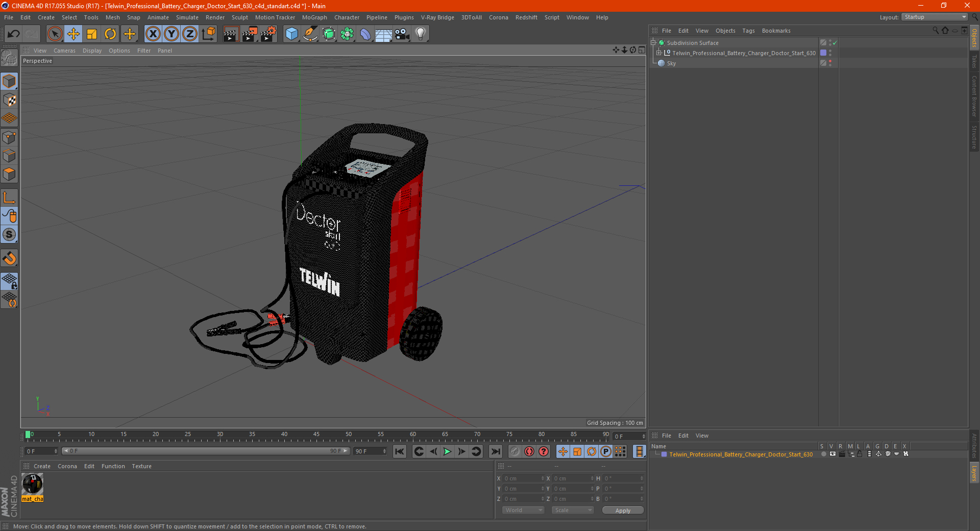Click the Undo arrow icon
Viewport: 980px width, 531px height.
[14, 34]
